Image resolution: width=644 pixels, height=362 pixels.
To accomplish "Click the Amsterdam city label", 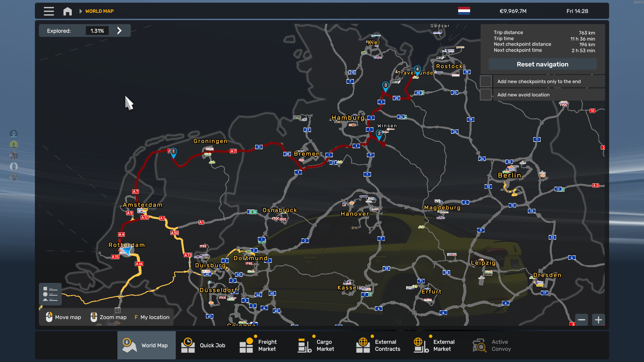I will coord(143,205).
